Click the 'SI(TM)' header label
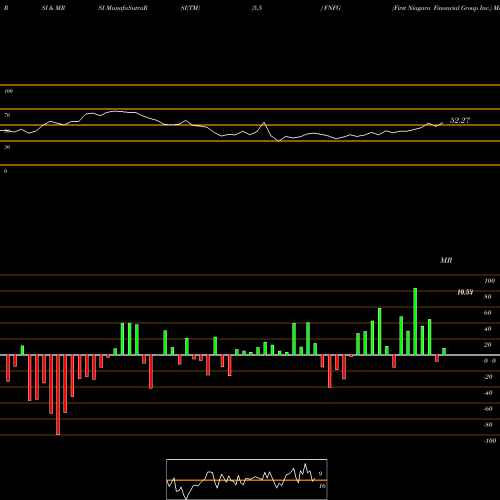The width and height of the screenshot is (500, 500). (x=190, y=8)
